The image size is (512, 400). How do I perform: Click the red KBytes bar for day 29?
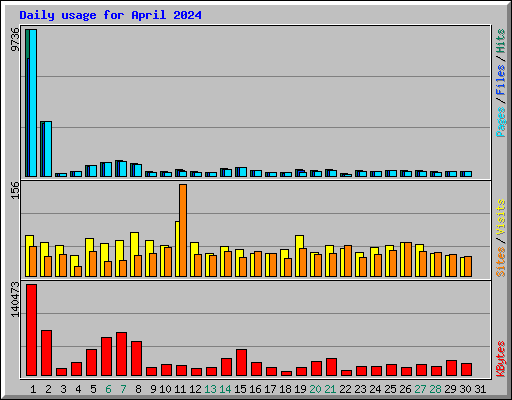coord(452,368)
